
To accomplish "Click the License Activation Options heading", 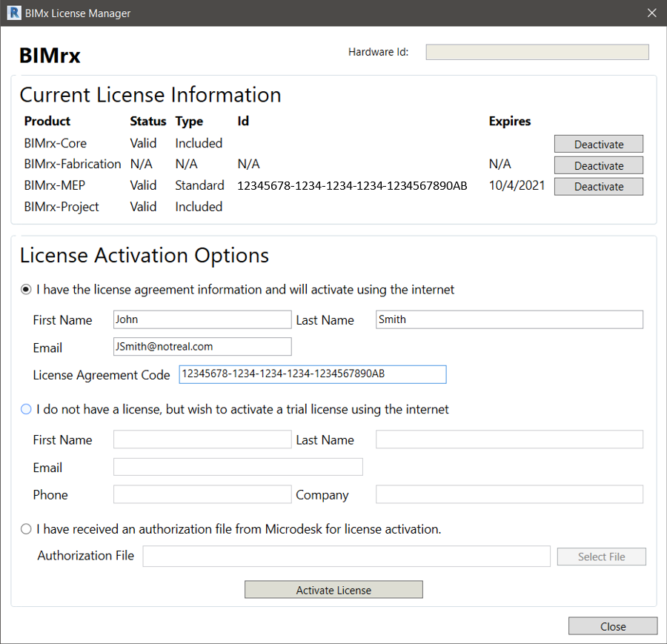I will click(x=145, y=256).
